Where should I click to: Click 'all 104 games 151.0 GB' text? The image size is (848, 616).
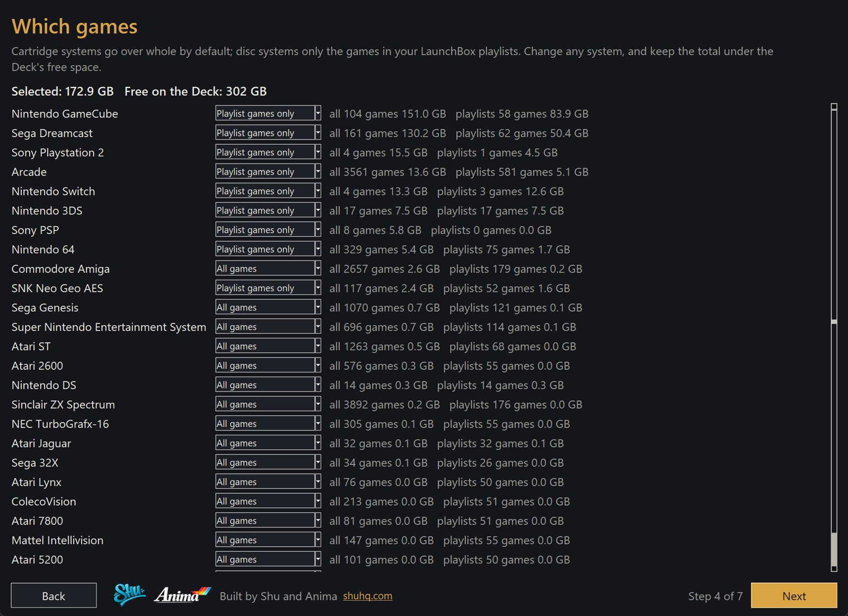387,114
